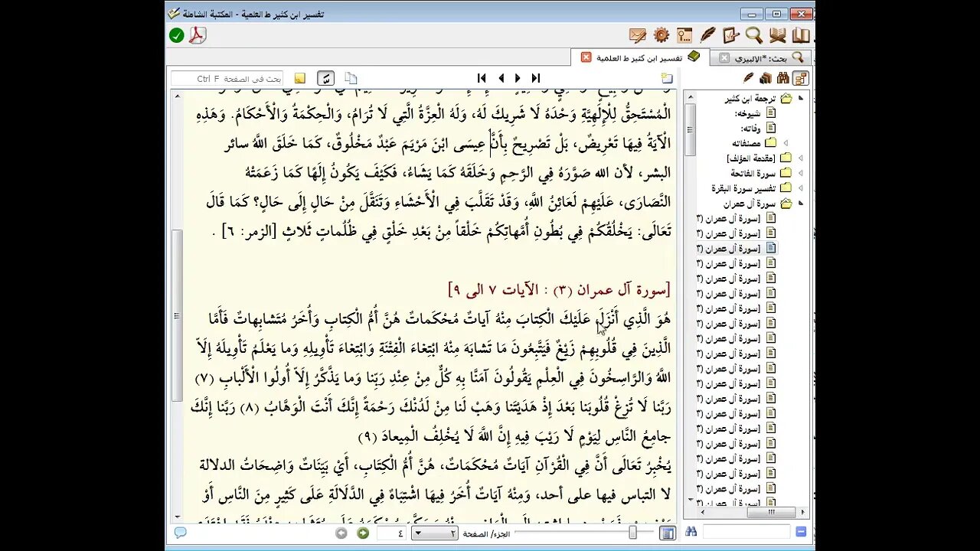Toggle the tree index view icon
The width and height of the screenshot is (980, 551).
pos(801,78)
